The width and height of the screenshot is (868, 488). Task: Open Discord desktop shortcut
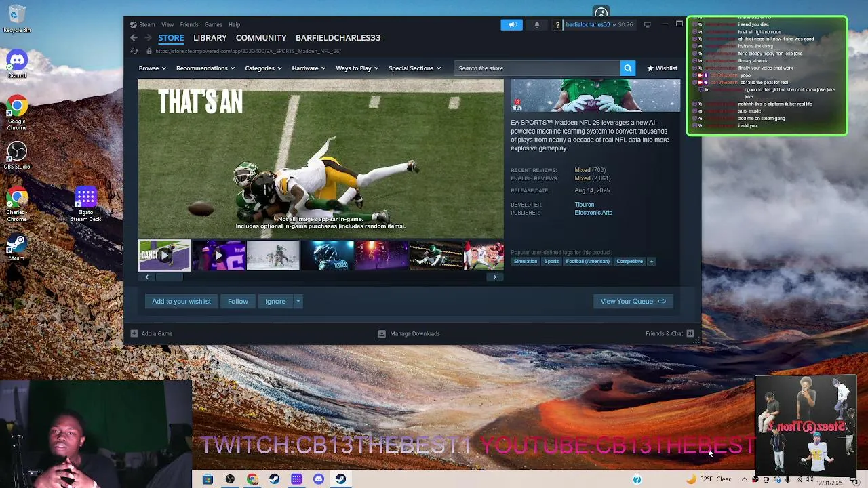click(x=17, y=64)
